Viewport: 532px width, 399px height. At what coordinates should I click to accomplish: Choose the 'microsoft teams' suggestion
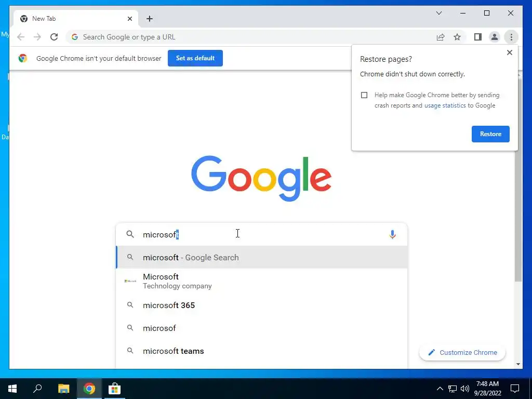pos(262,351)
